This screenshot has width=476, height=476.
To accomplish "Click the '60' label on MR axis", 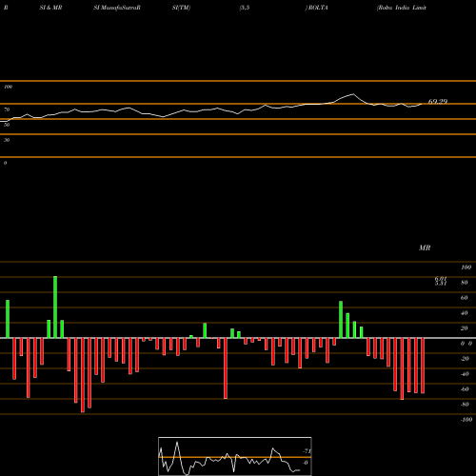I will click(x=464, y=298).
